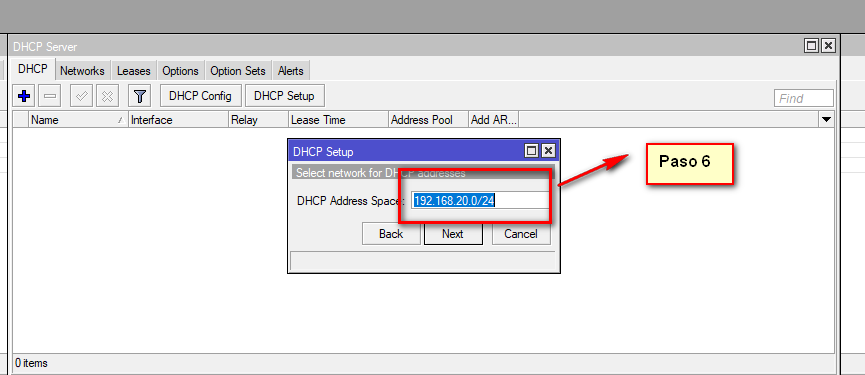This screenshot has height=375, width=865.
Task: Sort by the Interface column header
Action: (178, 120)
